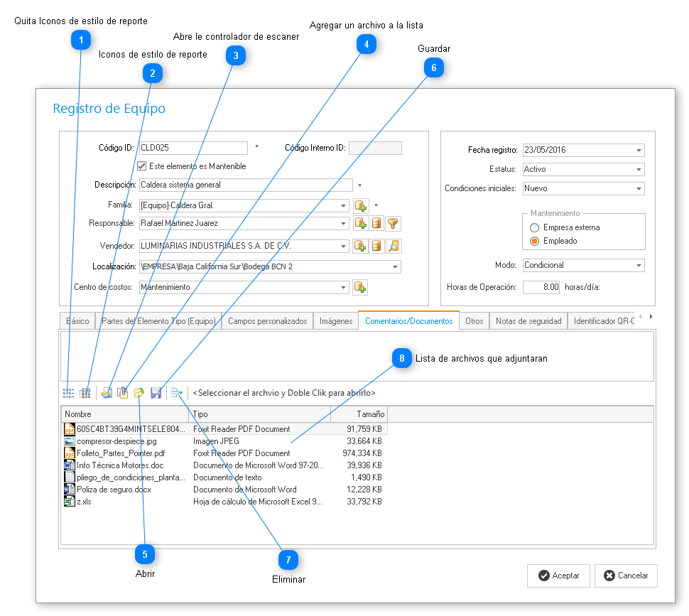689x616 pixels.
Task: Open the Campos personalizados tab
Action: pyautogui.click(x=267, y=321)
